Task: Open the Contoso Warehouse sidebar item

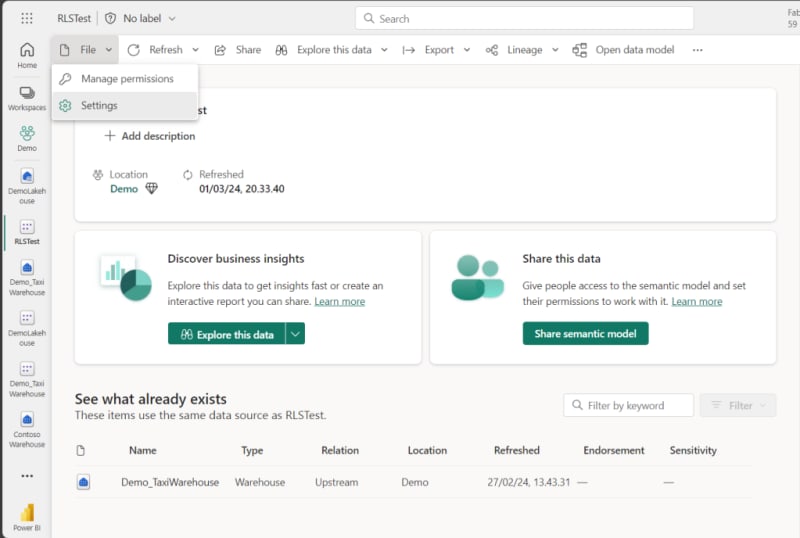Action: point(27,430)
